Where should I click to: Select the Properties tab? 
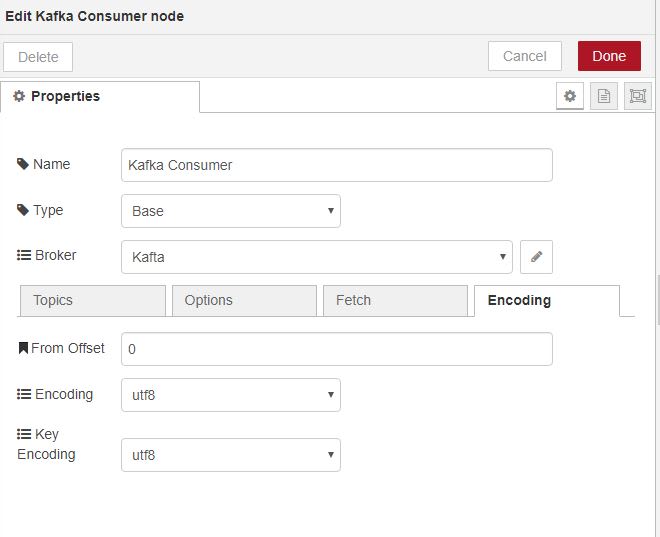pos(100,96)
